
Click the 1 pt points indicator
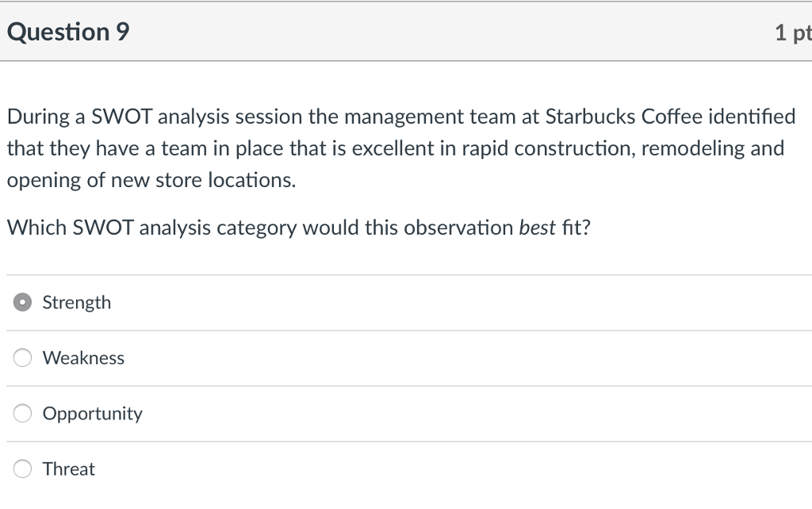793,33
